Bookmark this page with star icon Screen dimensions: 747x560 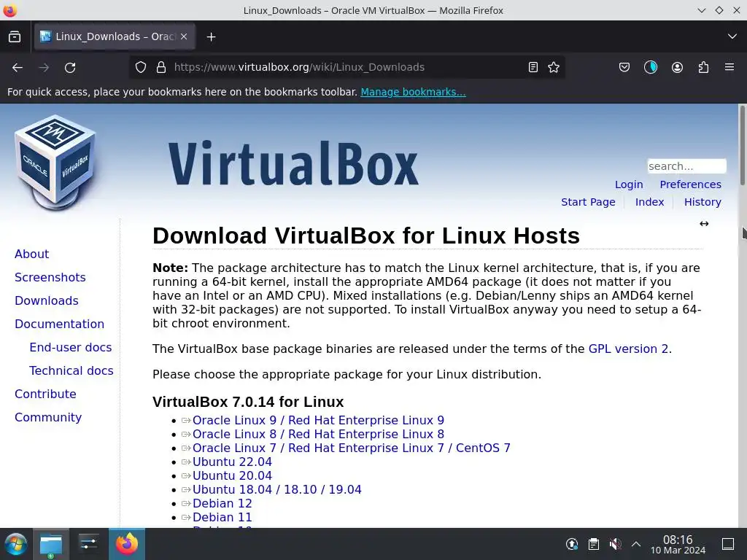tap(554, 67)
